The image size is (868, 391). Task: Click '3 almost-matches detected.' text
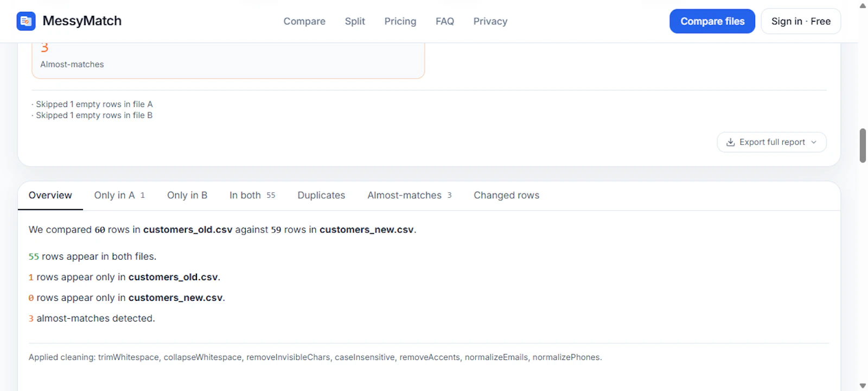point(92,318)
